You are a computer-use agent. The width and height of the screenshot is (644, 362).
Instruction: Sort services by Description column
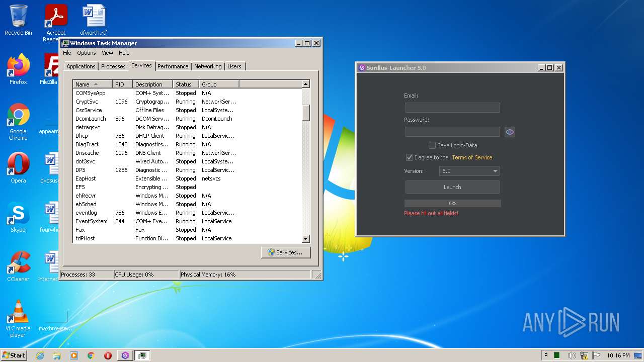(152, 84)
